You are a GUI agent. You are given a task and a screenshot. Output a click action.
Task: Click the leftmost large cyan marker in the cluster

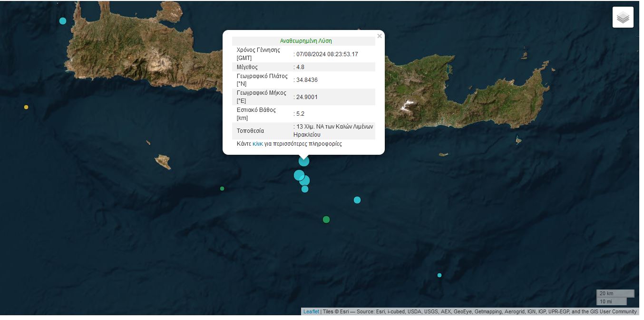point(299,175)
